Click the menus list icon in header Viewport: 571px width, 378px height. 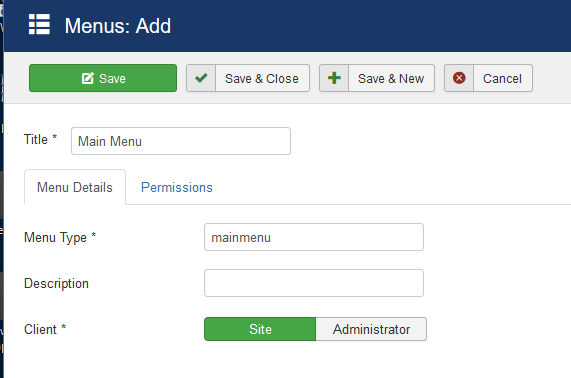click(x=39, y=24)
